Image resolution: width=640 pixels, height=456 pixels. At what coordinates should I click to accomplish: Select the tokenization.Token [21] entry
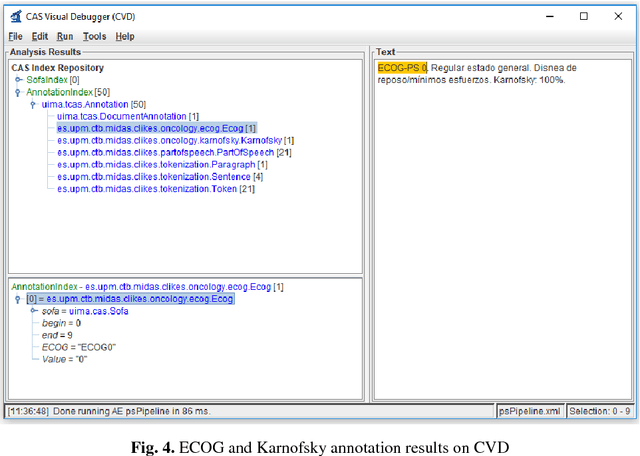(x=154, y=188)
